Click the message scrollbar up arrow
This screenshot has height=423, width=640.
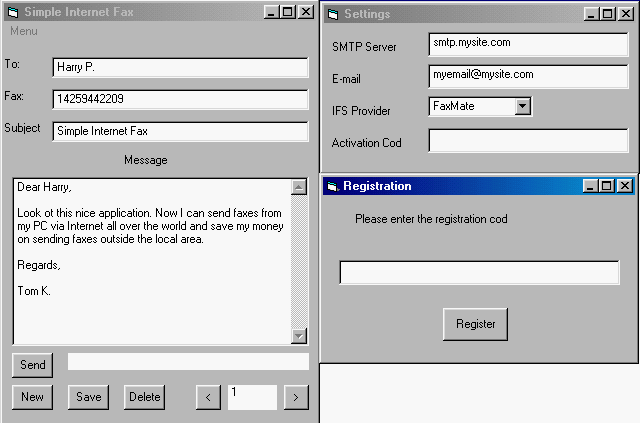click(299, 187)
